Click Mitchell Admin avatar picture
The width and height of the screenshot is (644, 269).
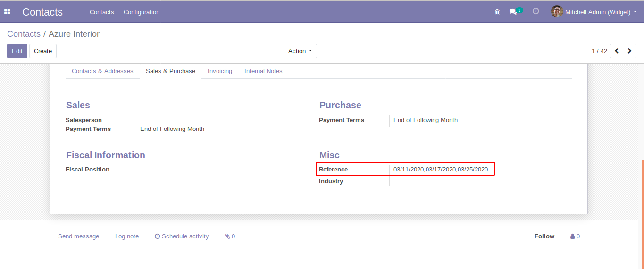coord(557,12)
